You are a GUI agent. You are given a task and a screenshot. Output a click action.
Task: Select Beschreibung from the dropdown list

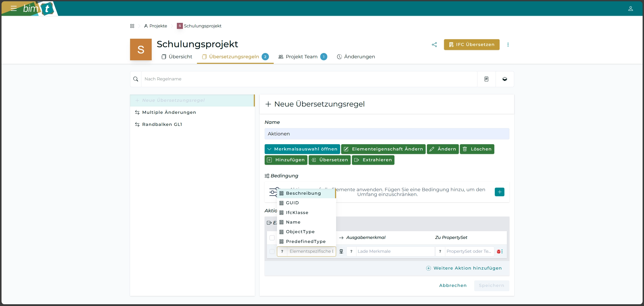click(x=303, y=193)
